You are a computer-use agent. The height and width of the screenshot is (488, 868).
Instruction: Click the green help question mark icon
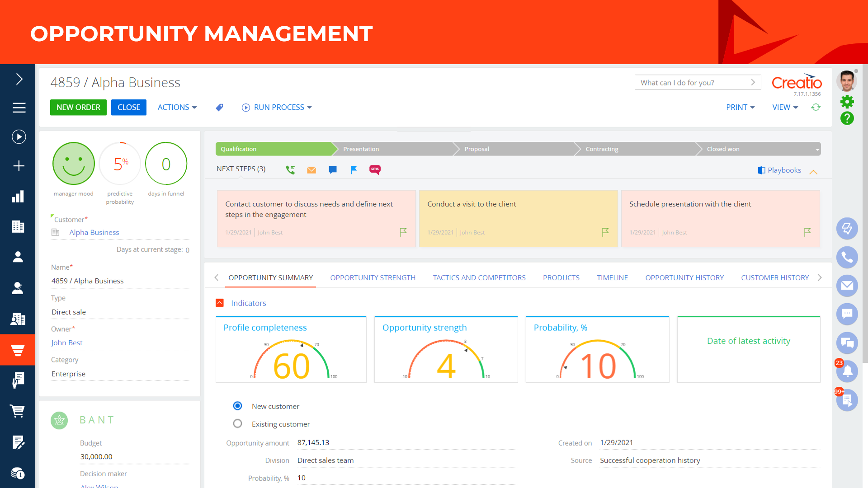point(847,118)
